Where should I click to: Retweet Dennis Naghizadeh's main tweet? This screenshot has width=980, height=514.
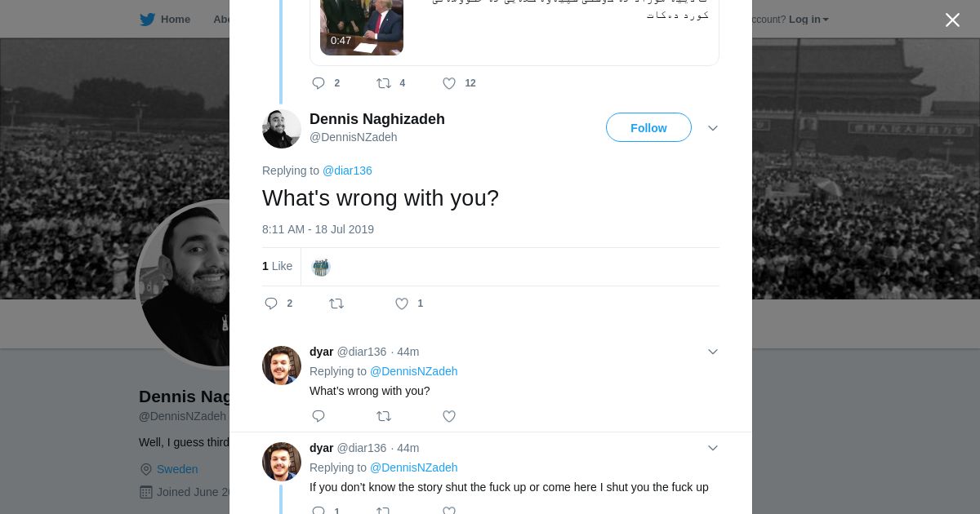(336, 304)
